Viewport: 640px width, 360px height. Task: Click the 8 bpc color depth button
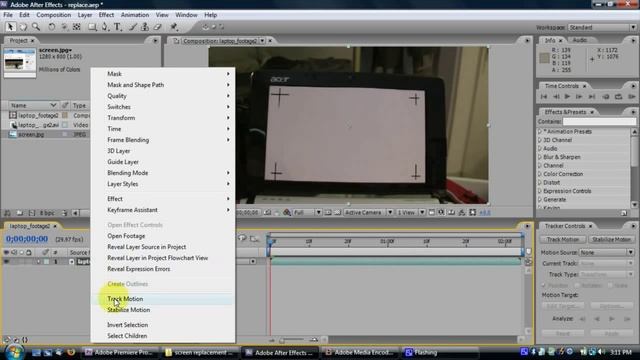[x=47, y=213]
